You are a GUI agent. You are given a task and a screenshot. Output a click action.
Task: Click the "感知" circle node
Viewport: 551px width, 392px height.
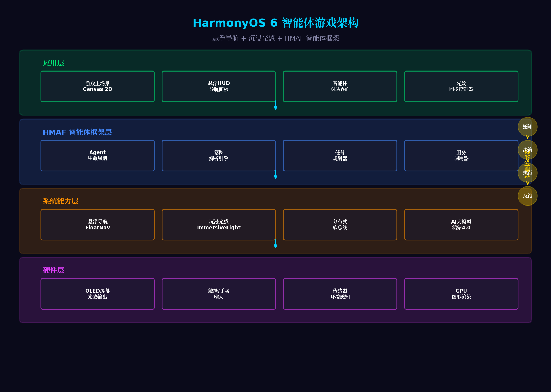click(528, 127)
